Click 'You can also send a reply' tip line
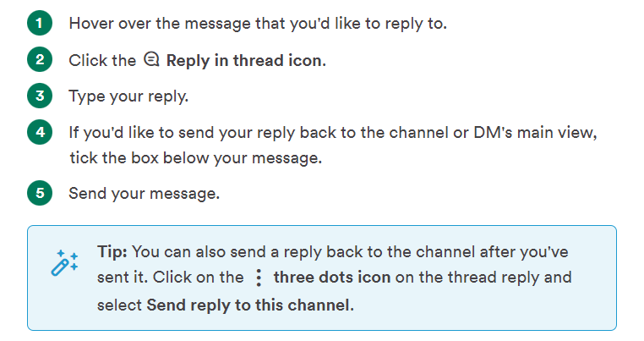Viewport: 644px width, 341px height. (x=350, y=252)
